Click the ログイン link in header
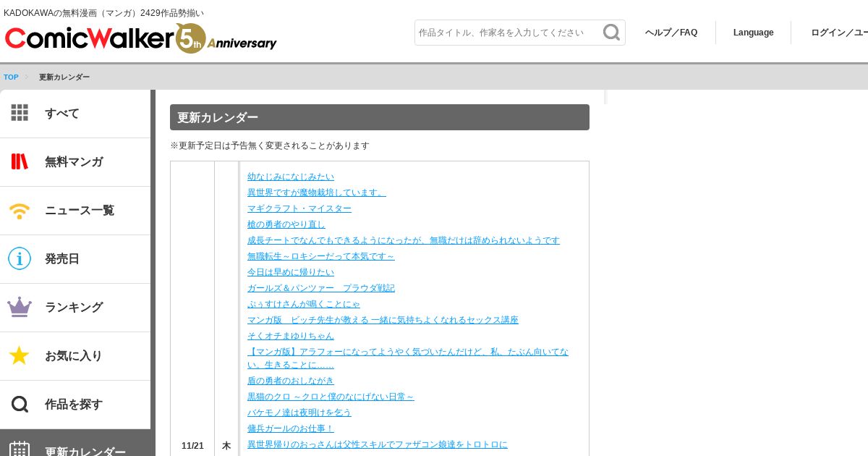 point(839,33)
